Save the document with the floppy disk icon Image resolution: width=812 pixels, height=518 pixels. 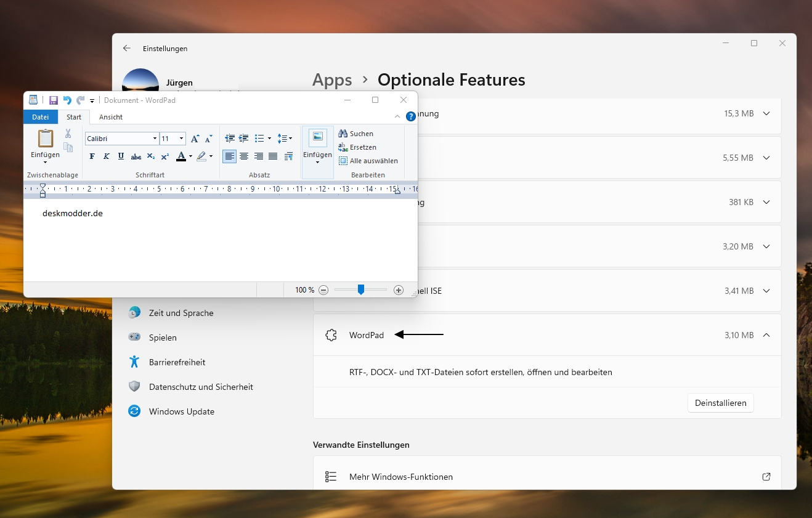point(54,100)
